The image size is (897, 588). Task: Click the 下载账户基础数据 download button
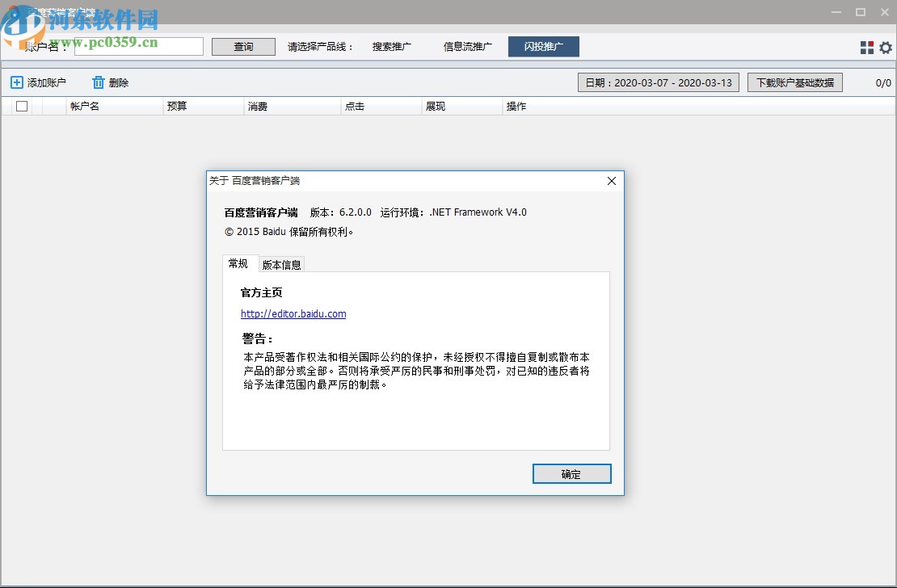(x=794, y=82)
